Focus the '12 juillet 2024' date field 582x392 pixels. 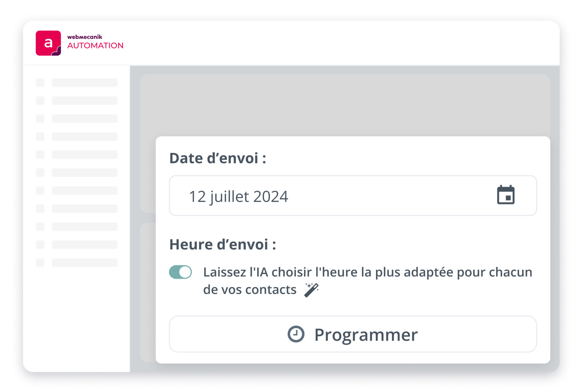[353, 196]
